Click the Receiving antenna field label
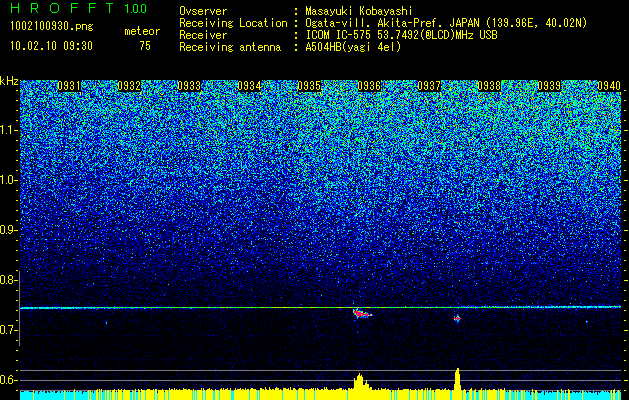 click(x=230, y=47)
